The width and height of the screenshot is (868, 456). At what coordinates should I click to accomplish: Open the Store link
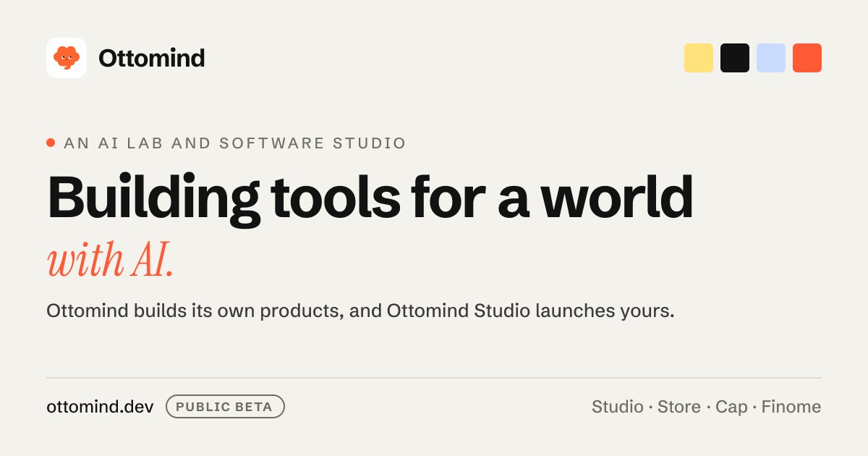(679, 407)
